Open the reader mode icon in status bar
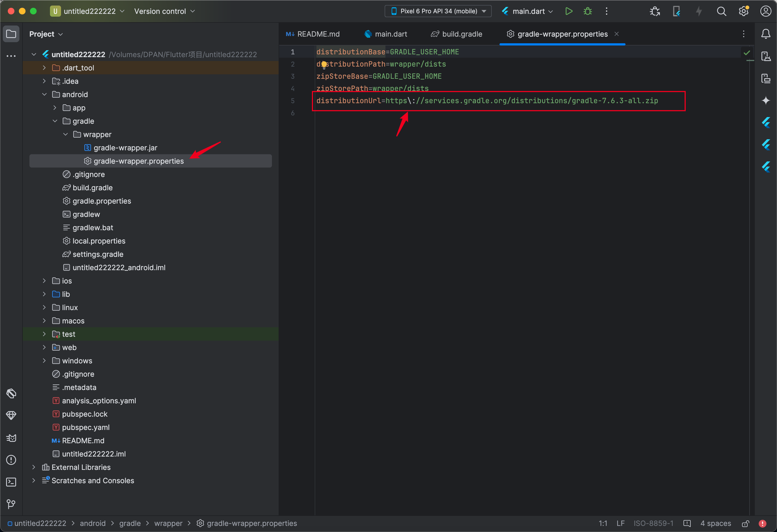777x532 pixels. click(x=687, y=523)
